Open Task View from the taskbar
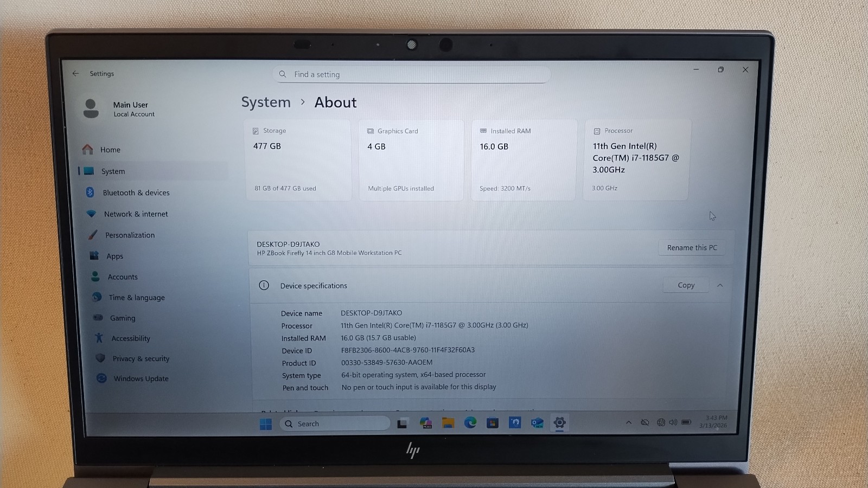868x488 pixels. tap(402, 423)
